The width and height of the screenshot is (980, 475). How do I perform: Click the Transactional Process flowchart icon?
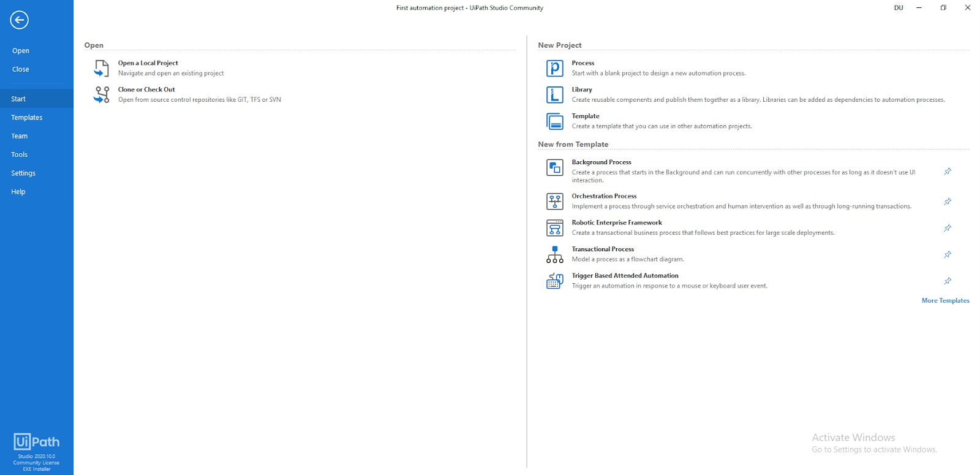555,254
